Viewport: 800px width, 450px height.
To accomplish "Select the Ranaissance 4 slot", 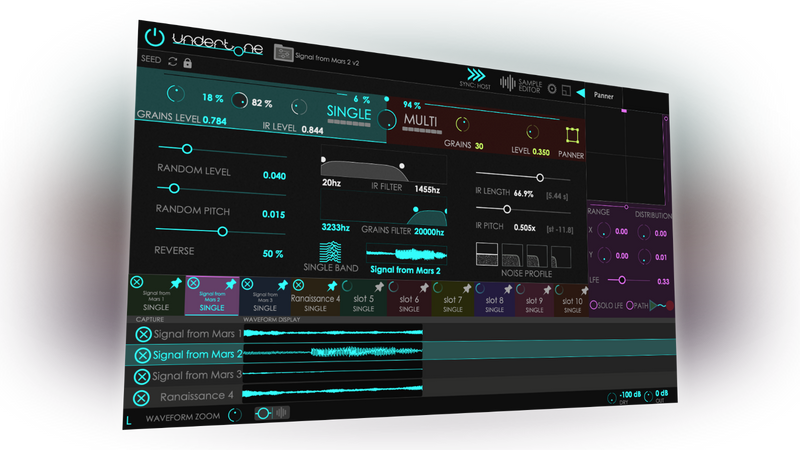I will [x=315, y=297].
